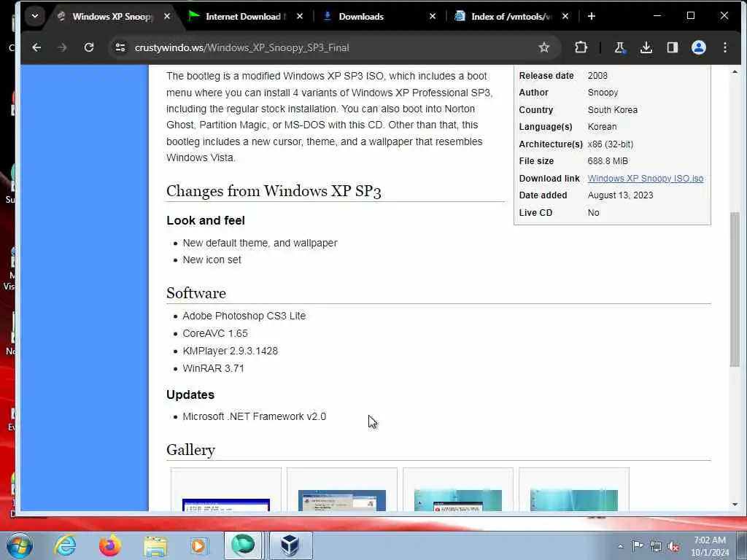The width and height of the screenshot is (747, 560).
Task: Select the 'Adobe Photoshop CS3 Lite' text
Action: (x=244, y=316)
